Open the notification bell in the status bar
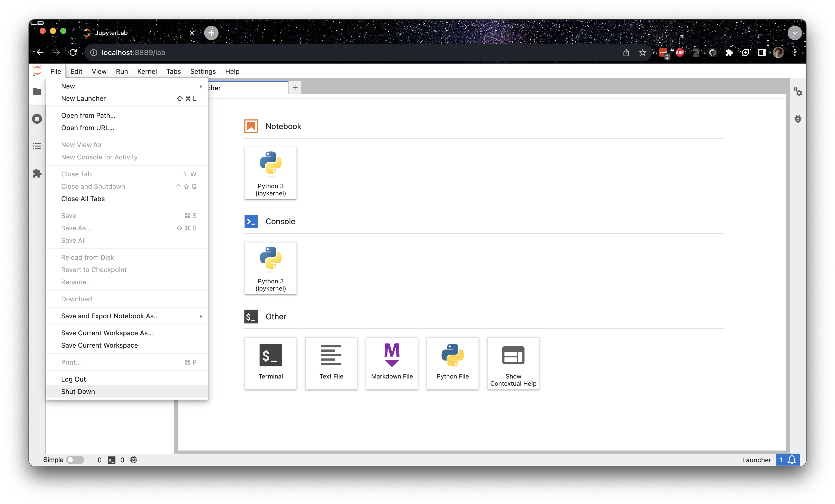 pos(792,460)
